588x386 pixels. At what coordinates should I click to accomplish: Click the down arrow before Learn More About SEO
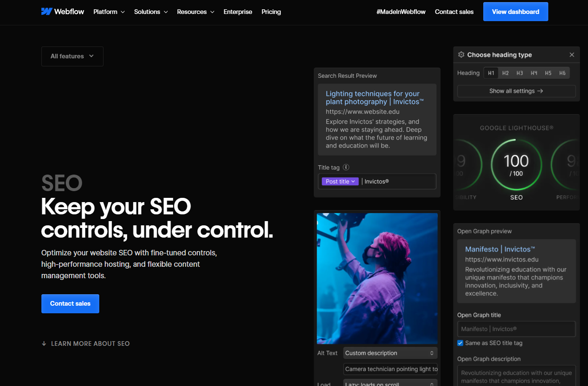pyautogui.click(x=44, y=344)
